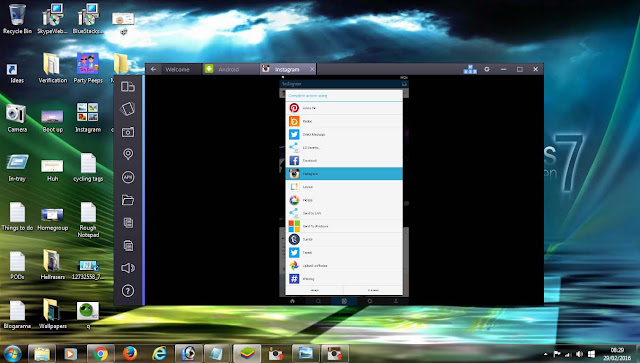Screen dimensions: 640x363
Task: Click the BlueStacks back arrow
Action: click(x=153, y=69)
